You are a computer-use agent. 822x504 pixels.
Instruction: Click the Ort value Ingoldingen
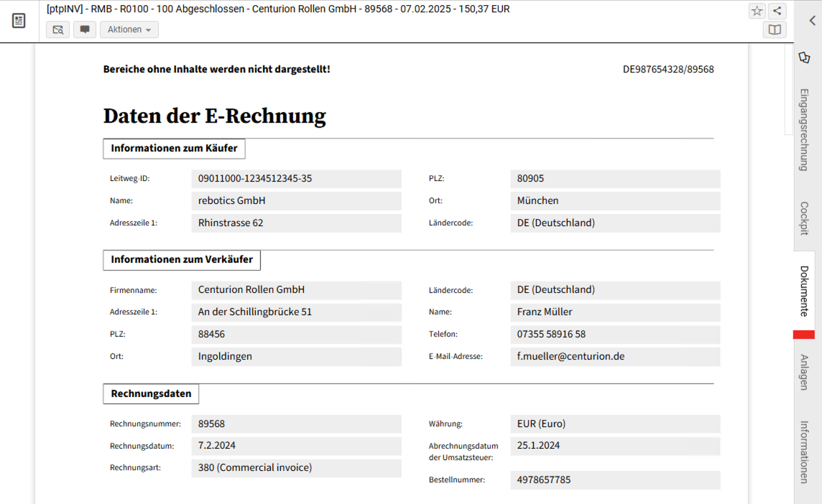tap(296, 357)
